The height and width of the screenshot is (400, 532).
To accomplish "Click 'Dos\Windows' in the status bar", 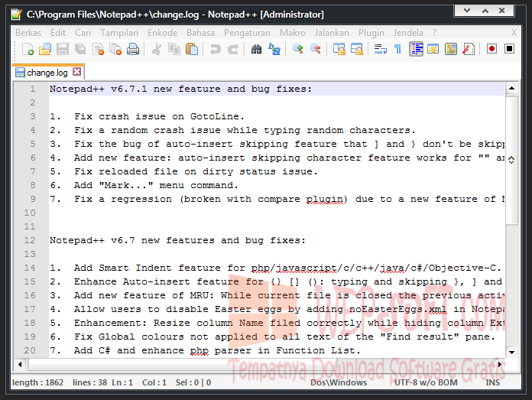I will 339,382.
